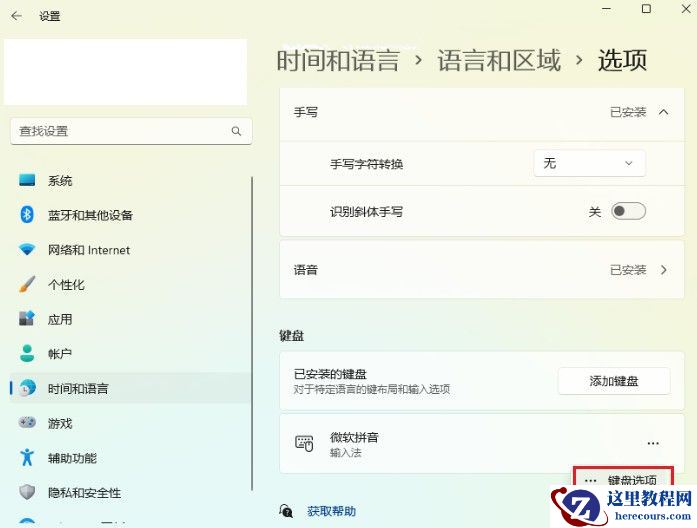The image size is (697, 528).
Task: Open 应用 settings category
Action: click(x=130, y=319)
